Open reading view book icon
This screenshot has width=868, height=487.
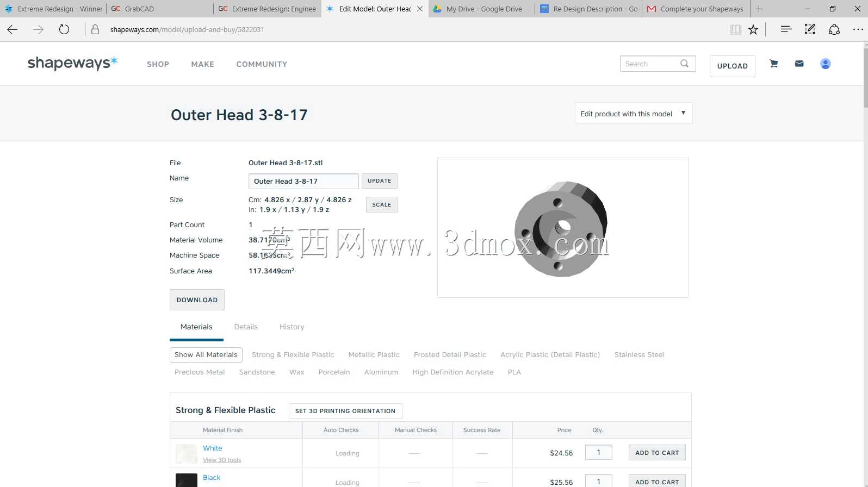735,29
